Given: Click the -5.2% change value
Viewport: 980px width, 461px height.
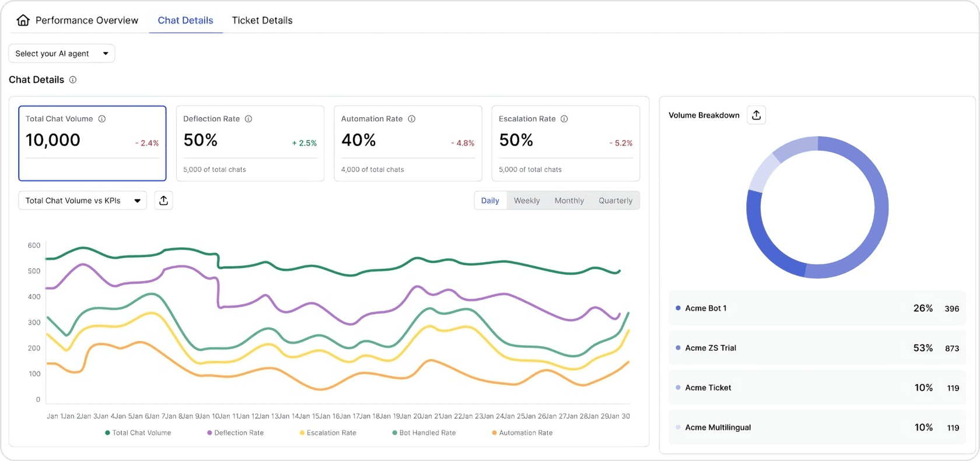Looking at the screenshot, I should coord(621,143).
